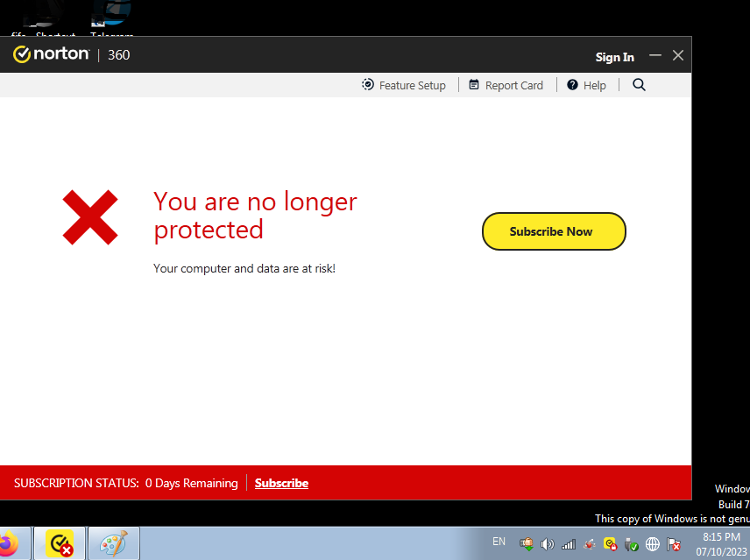Open Norton Help

(x=586, y=85)
